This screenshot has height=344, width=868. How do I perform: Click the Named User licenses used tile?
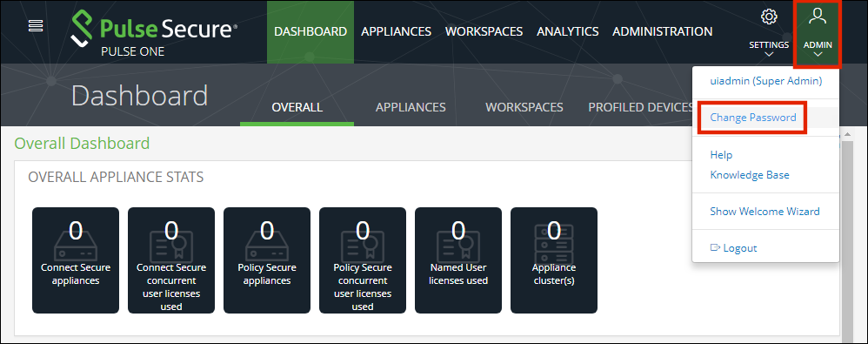click(x=458, y=260)
